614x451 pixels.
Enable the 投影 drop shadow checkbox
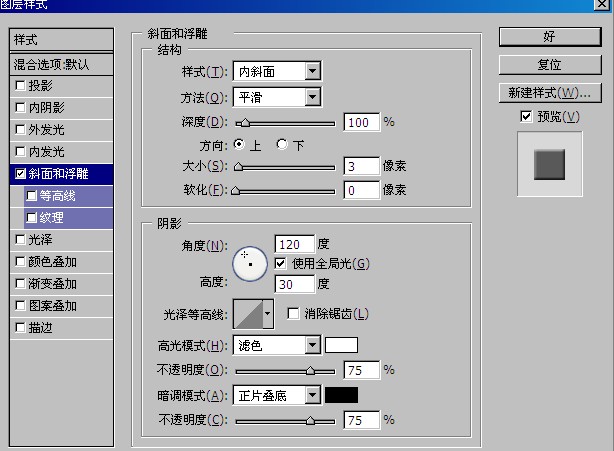point(20,85)
